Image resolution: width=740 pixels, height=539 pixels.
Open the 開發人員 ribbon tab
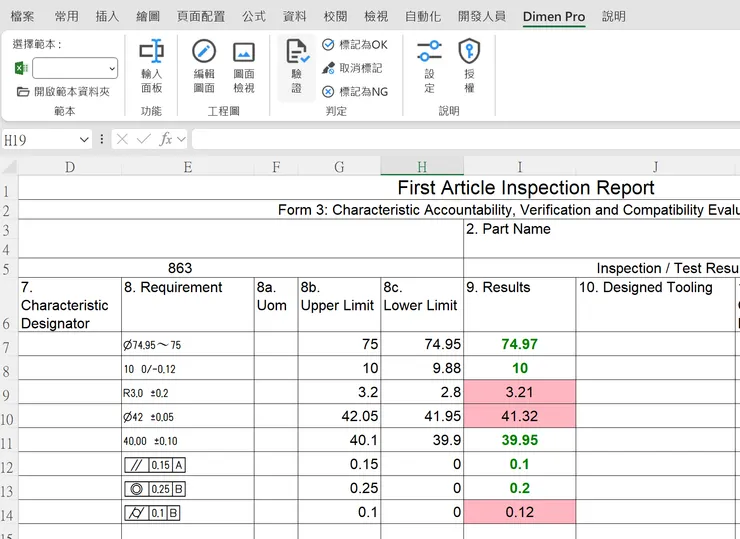[481, 17]
